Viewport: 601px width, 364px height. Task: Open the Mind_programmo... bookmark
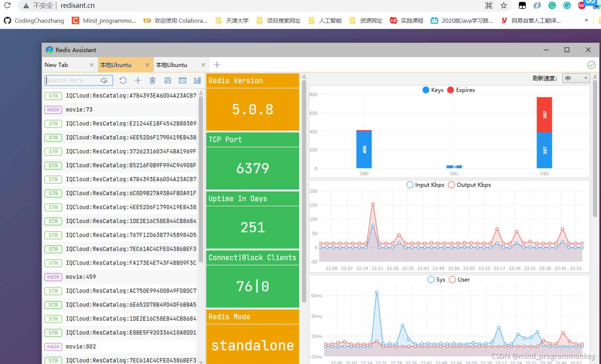[104, 20]
